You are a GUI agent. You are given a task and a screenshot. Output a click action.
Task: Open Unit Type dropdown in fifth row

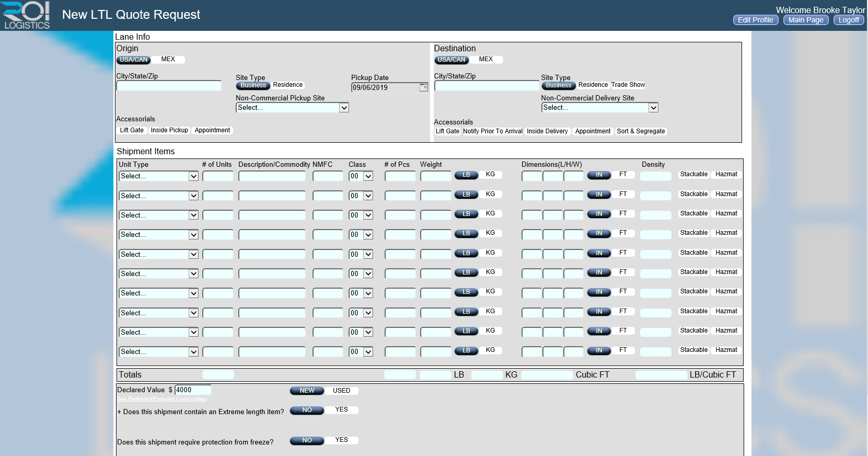(158, 254)
